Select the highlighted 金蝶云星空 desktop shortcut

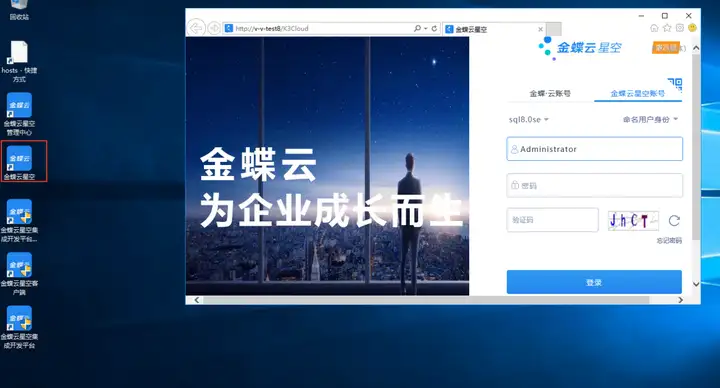tap(19, 162)
